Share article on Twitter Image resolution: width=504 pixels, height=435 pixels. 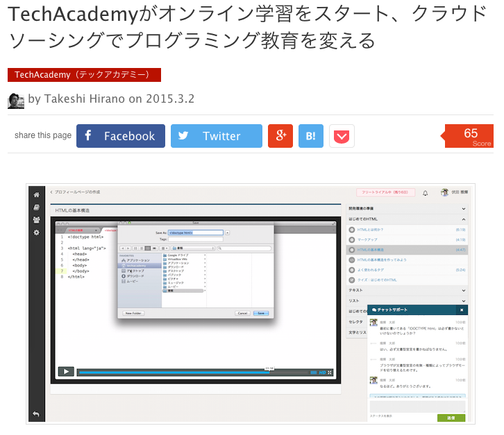pyautogui.click(x=217, y=136)
